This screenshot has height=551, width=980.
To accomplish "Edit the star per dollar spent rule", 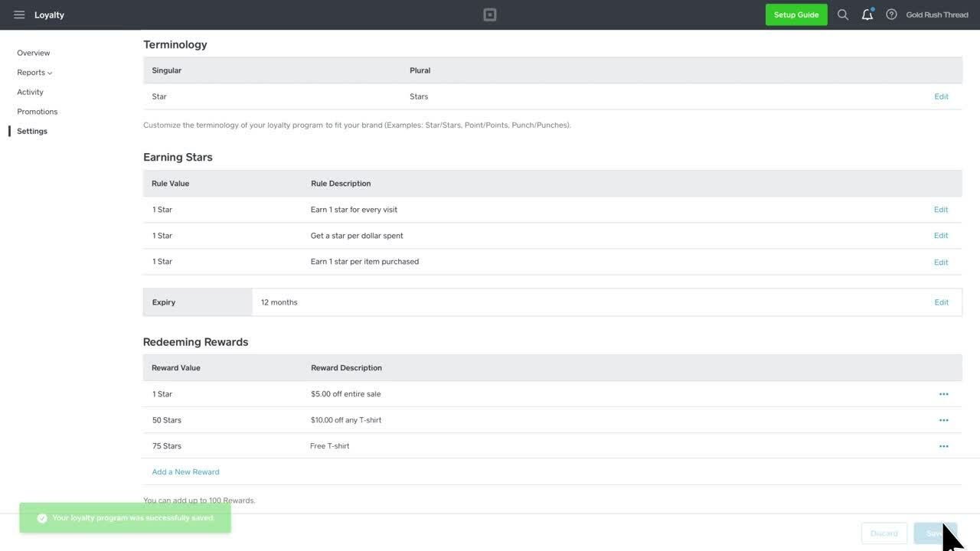I will (x=941, y=236).
